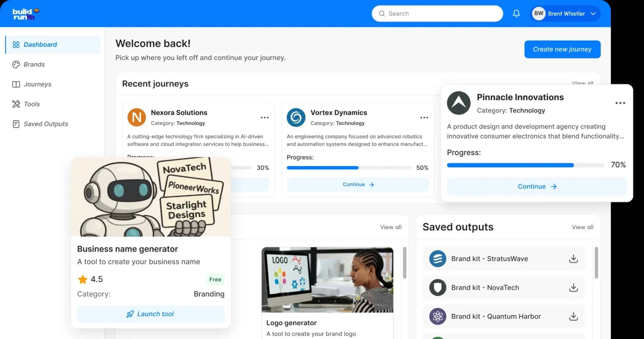Screen dimensions: 644x339
Task: Click the Business name generator title
Action: click(127, 249)
